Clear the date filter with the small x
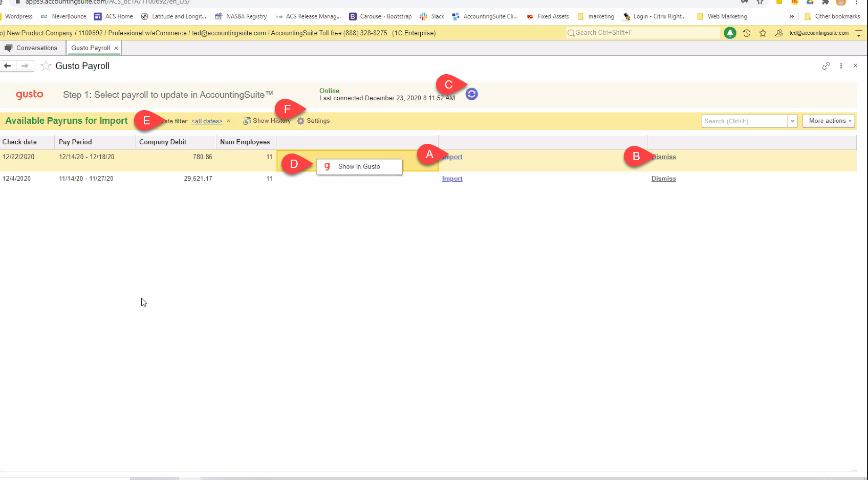This screenshot has width=868, height=480. [229, 121]
